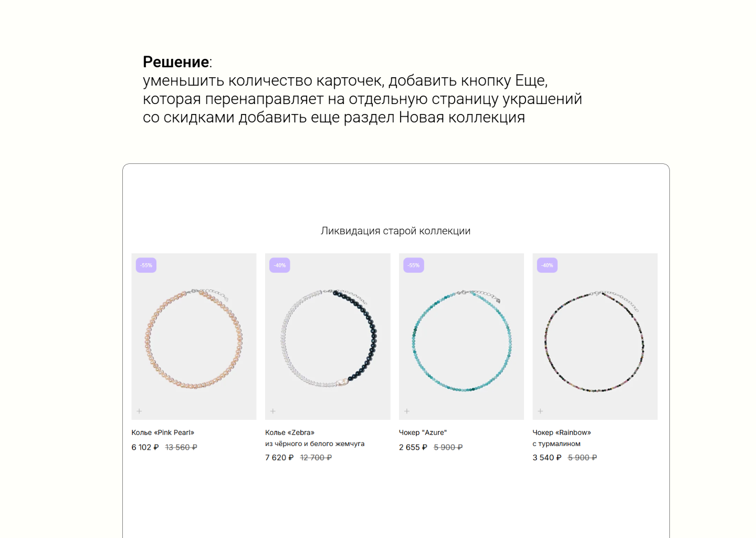Click the turquoise Azure choker photo
This screenshot has width=756, height=538.
(x=461, y=336)
